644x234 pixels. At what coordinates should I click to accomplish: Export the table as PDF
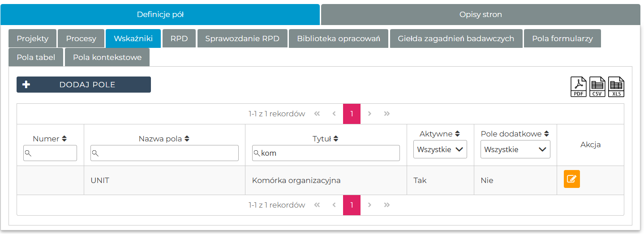(x=578, y=87)
